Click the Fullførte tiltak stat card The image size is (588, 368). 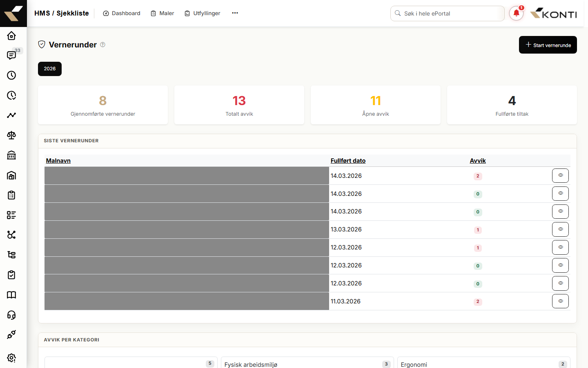click(x=512, y=105)
